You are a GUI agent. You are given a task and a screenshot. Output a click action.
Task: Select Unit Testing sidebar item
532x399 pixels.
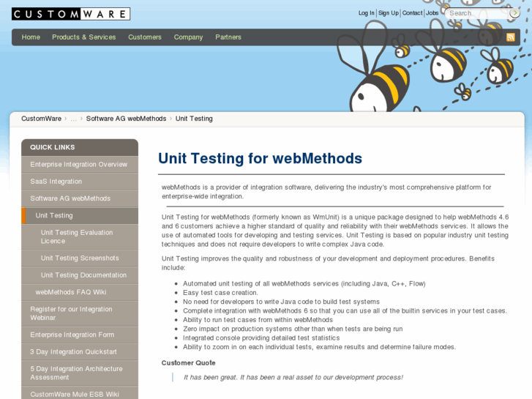[x=80, y=216]
